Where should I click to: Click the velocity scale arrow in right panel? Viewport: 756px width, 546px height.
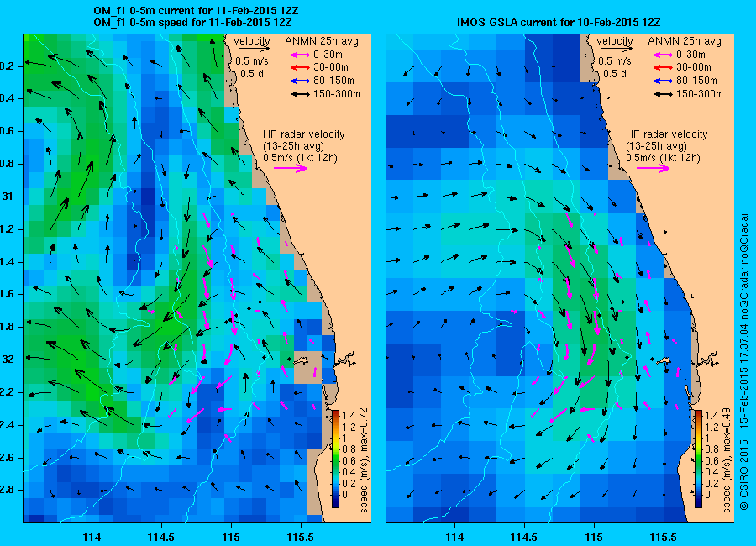click(617, 49)
